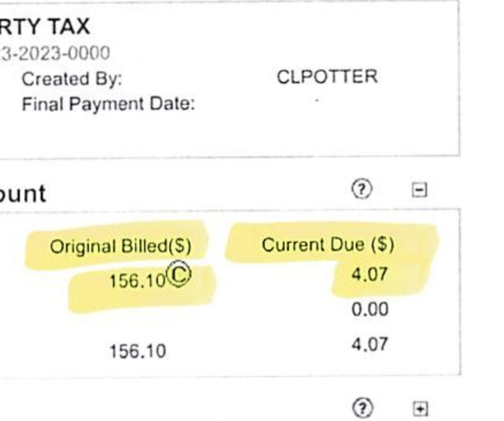Click the unhighlighted 4.07 total in bottom row
Image resolution: width=504 pixels, height=421 pixels.
pyautogui.click(x=370, y=345)
